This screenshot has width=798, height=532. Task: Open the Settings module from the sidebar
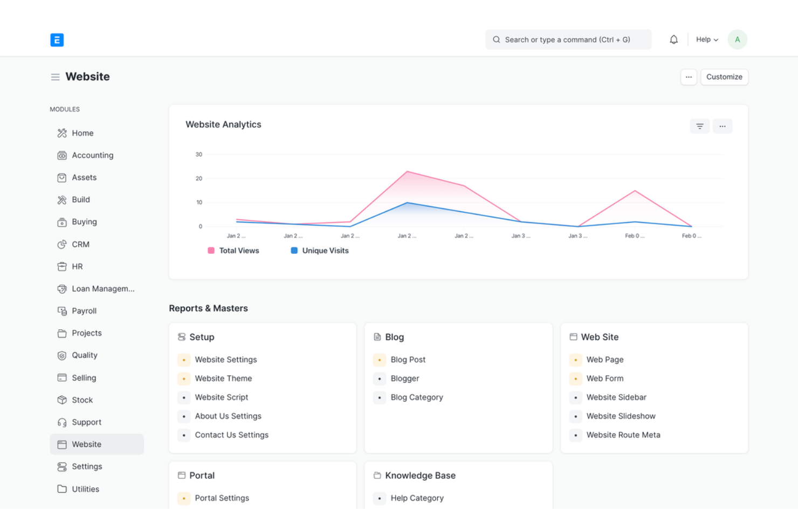(x=87, y=466)
